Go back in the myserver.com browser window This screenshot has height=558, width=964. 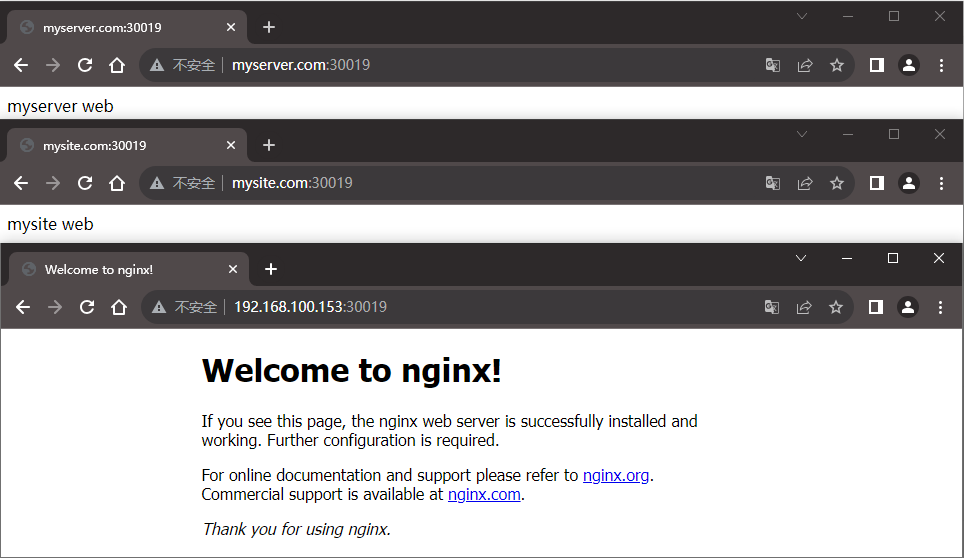pos(21,65)
